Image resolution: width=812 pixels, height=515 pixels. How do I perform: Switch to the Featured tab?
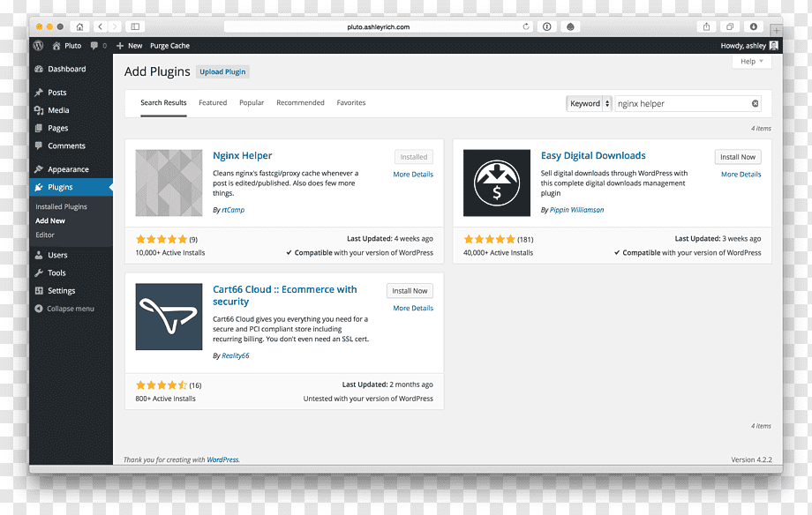[x=213, y=102]
